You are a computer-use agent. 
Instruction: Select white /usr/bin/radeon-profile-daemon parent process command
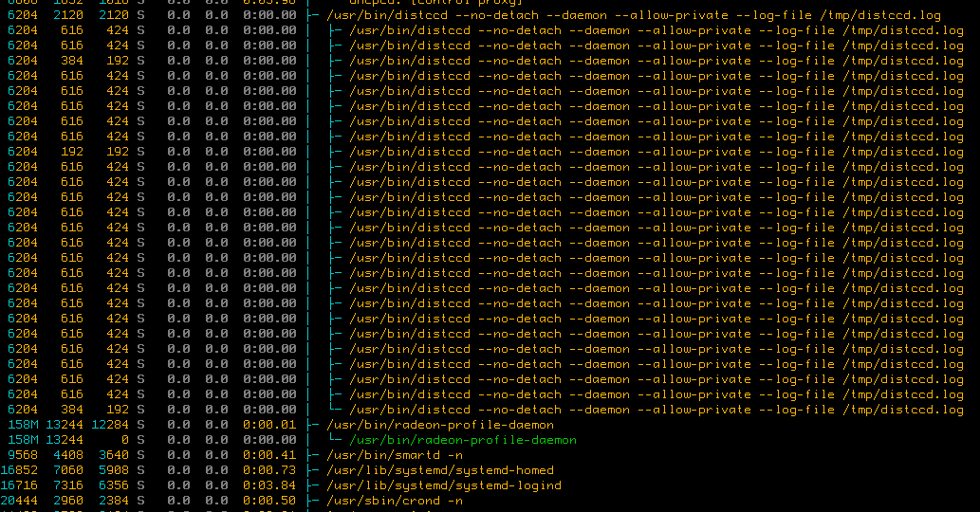pyautogui.click(x=440, y=425)
